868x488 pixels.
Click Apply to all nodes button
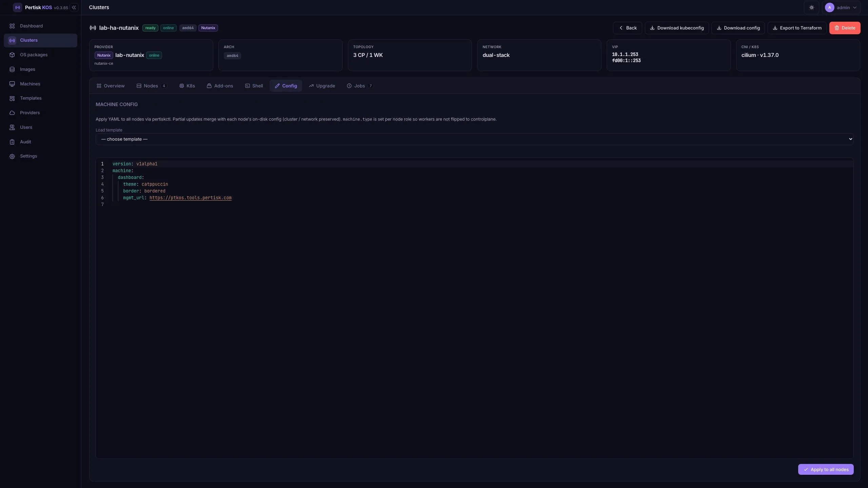coord(826,470)
